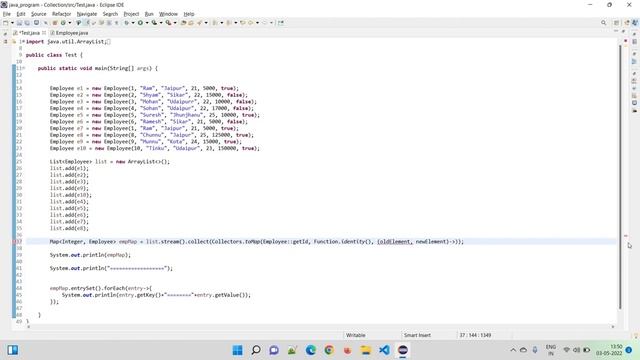The height and width of the screenshot is (360, 640).
Task: Click the Save toolbar icon
Action: coord(19,23)
